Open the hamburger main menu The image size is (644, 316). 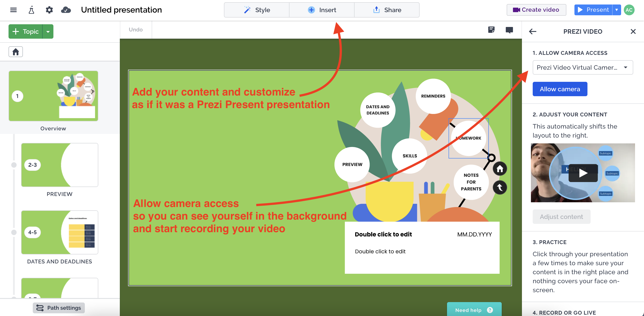(13, 10)
